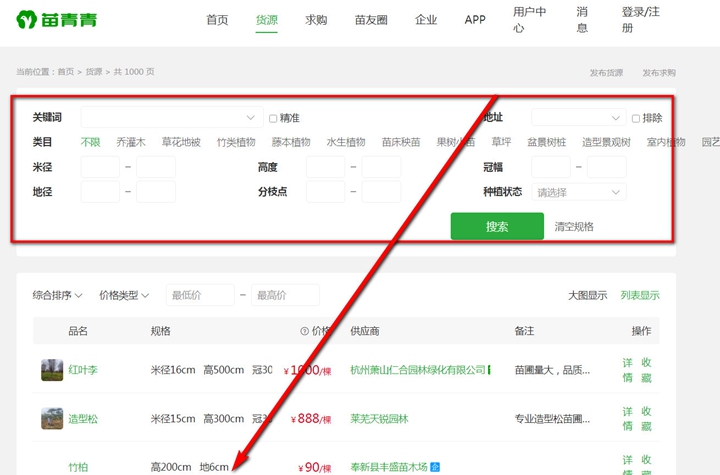
Task: Open supplier 莱芜天锐园林 link
Action: coord(379,419)
